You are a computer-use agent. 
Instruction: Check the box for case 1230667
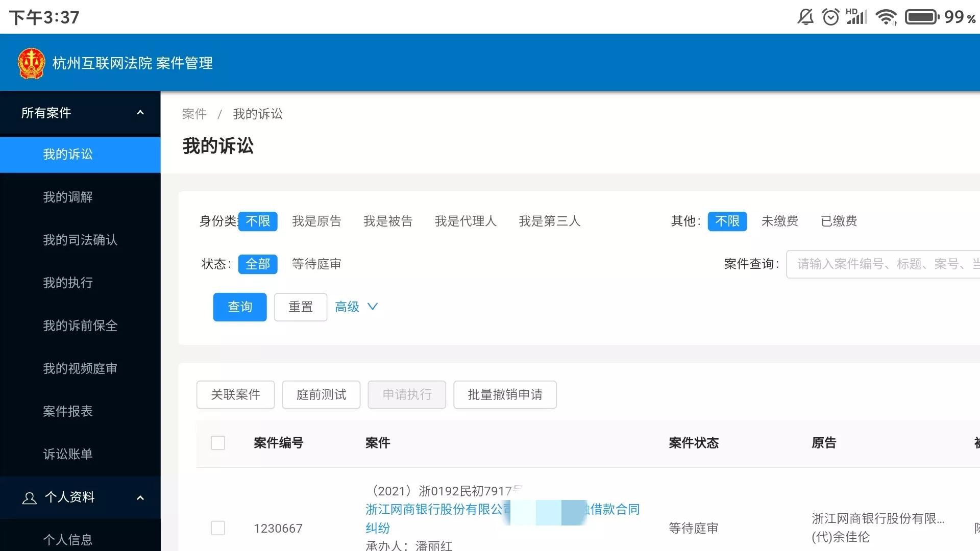(x=218, y=528)
